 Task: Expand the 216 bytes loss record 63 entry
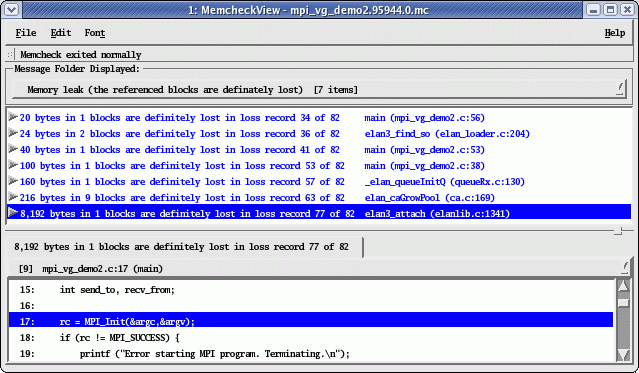13,197
